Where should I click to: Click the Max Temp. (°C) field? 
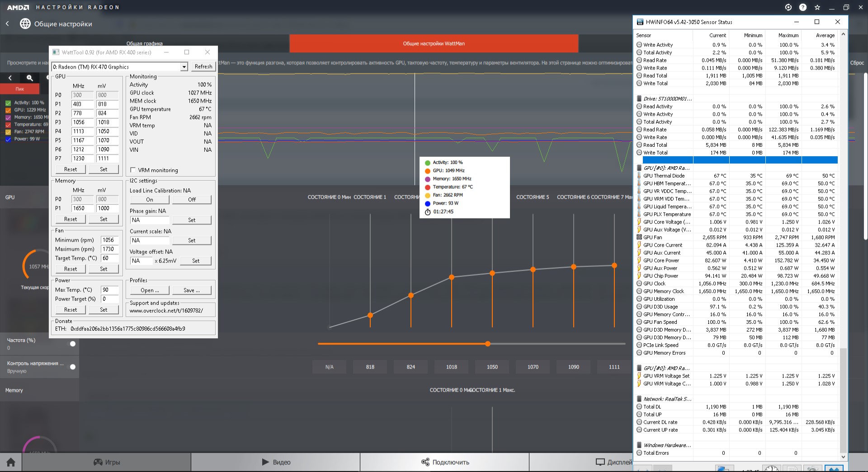[x=110, y=290]
